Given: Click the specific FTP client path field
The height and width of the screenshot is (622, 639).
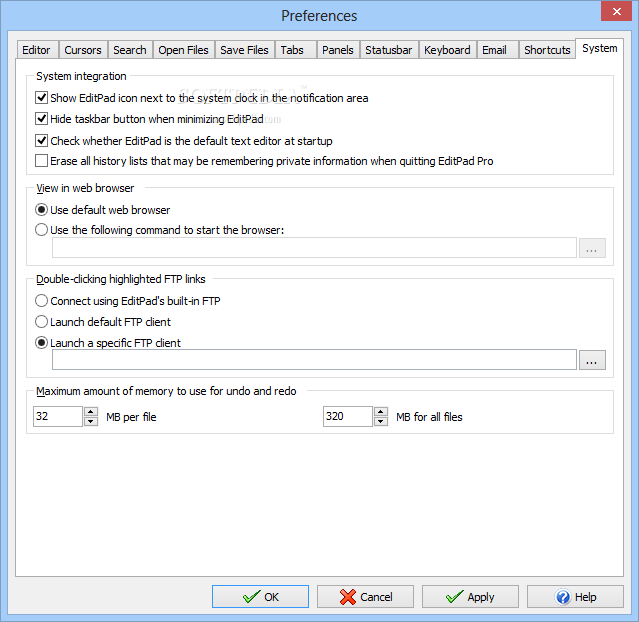Looking at the screenshot, I should pyautogui.click(x=314, y=360).
